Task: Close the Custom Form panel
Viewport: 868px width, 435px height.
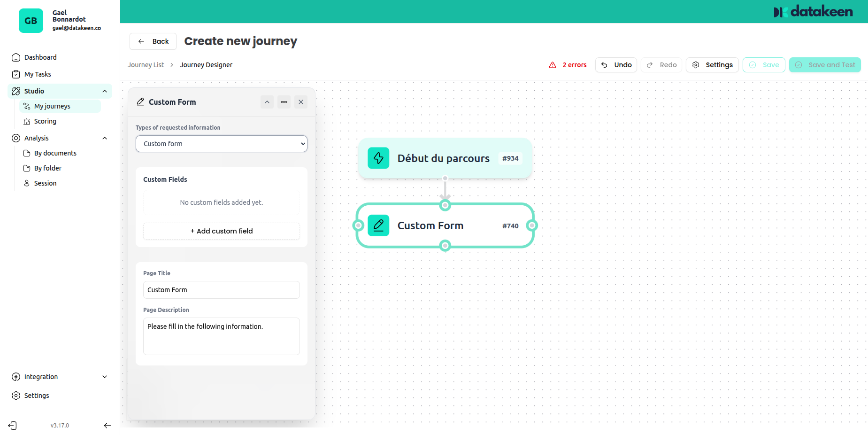Action: 301,102
